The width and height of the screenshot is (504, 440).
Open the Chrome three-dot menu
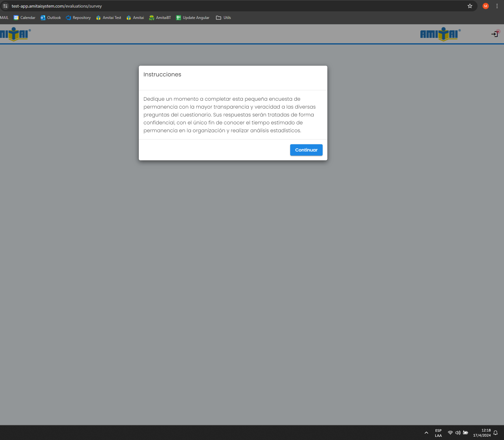(497, 6)
